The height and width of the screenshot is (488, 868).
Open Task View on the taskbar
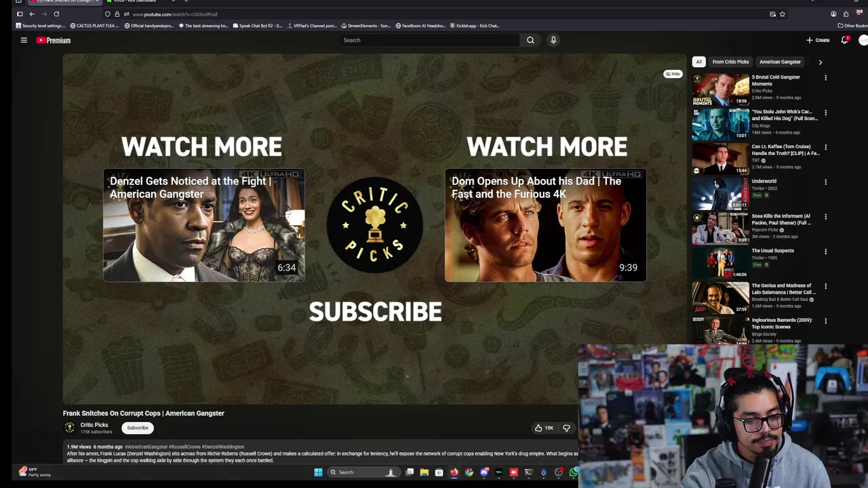tap(410, 472)
